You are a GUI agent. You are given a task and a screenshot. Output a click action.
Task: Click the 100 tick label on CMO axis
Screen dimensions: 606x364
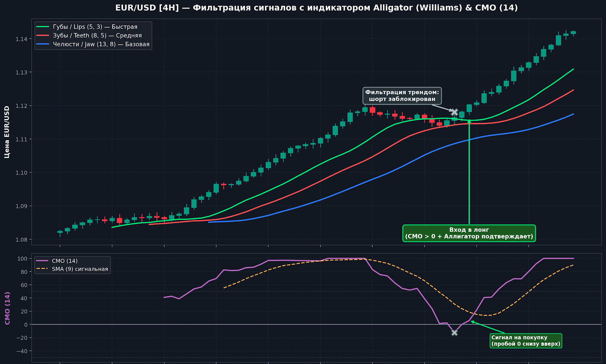23,259
